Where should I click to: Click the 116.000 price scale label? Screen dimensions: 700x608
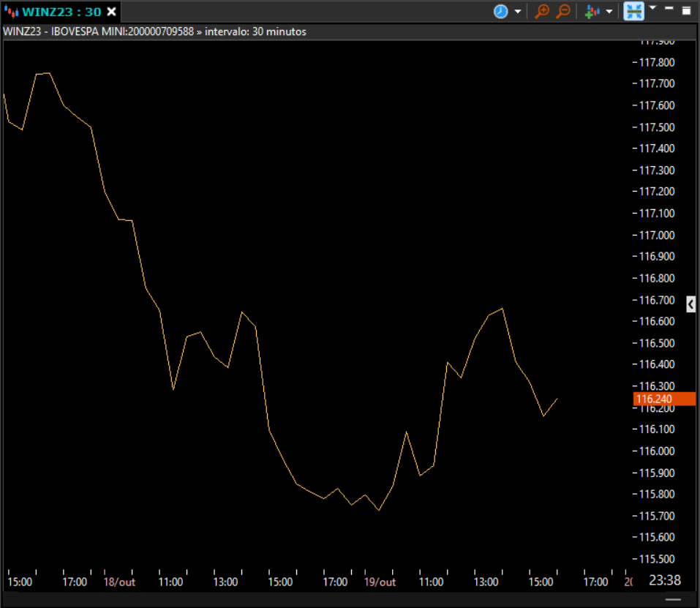[x=657, y=451]
